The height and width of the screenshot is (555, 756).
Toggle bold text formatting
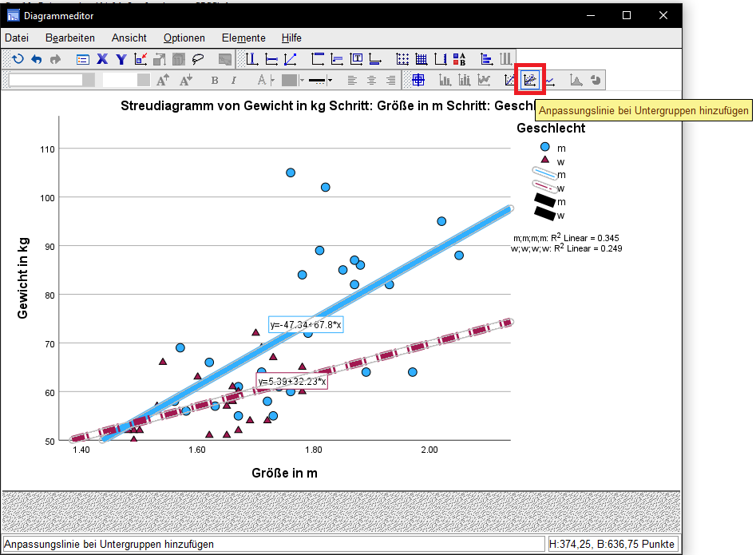[214, 80]
